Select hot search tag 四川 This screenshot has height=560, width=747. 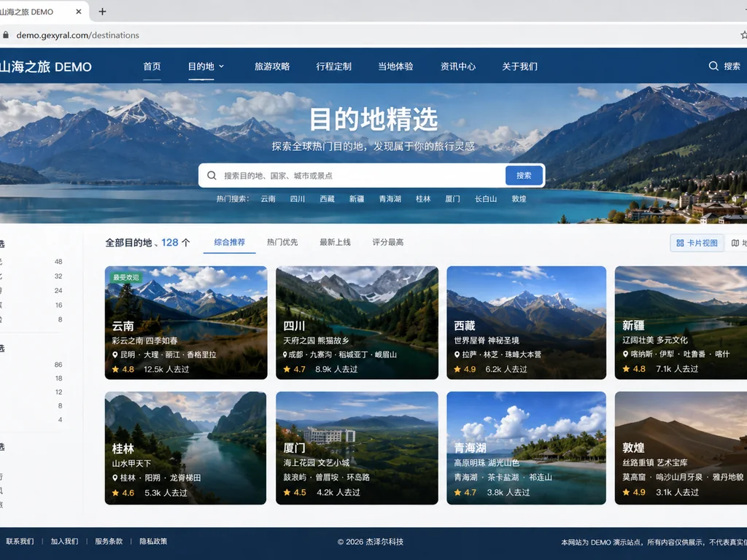pyautogui.click(x=298, y=198)
